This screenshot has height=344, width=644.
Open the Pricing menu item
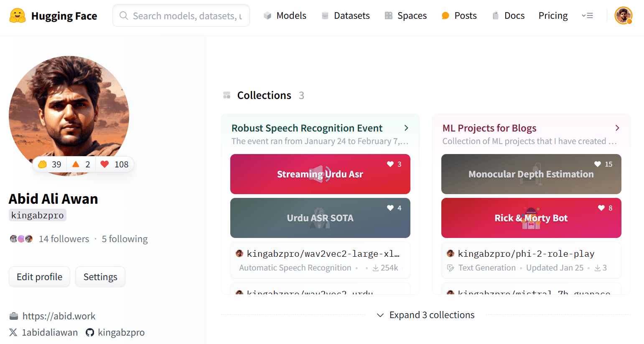(553, 16)
